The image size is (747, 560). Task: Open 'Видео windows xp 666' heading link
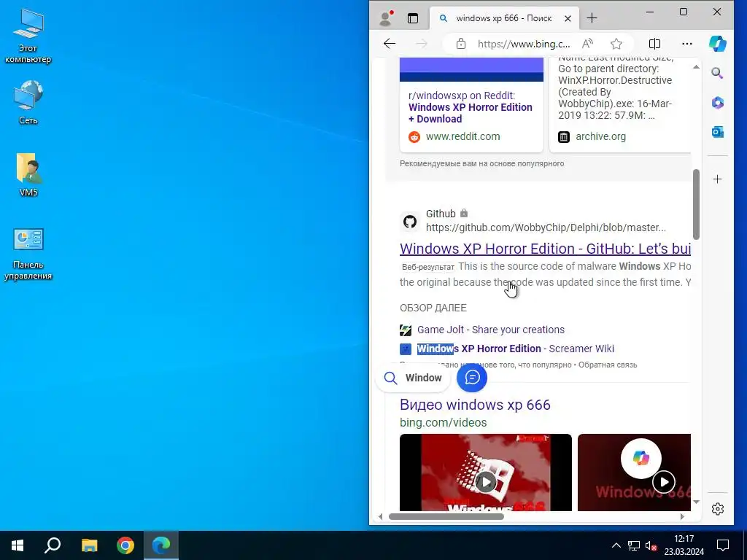click(x=475, y=405)
